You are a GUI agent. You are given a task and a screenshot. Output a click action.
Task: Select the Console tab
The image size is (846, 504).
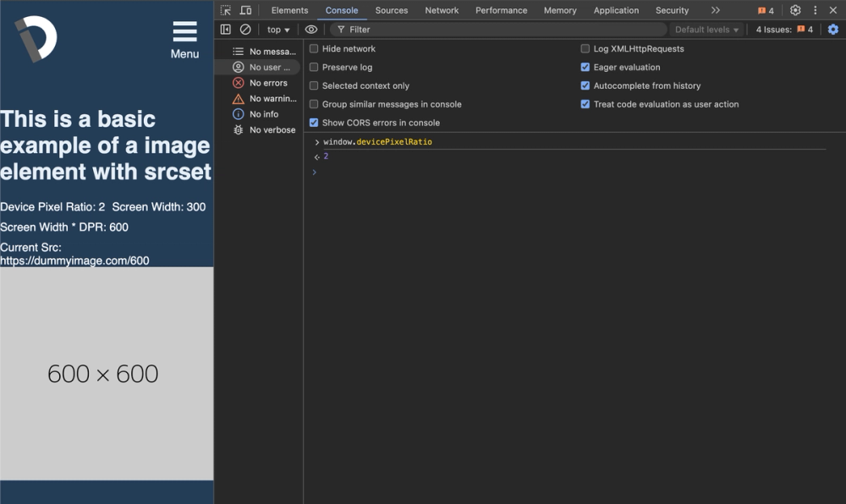[342, 10]
